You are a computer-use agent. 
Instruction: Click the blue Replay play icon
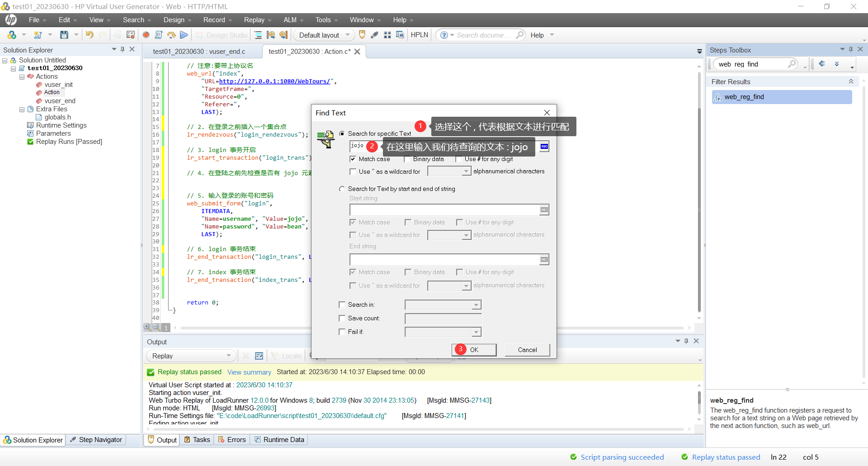click(x=184, y=35)
